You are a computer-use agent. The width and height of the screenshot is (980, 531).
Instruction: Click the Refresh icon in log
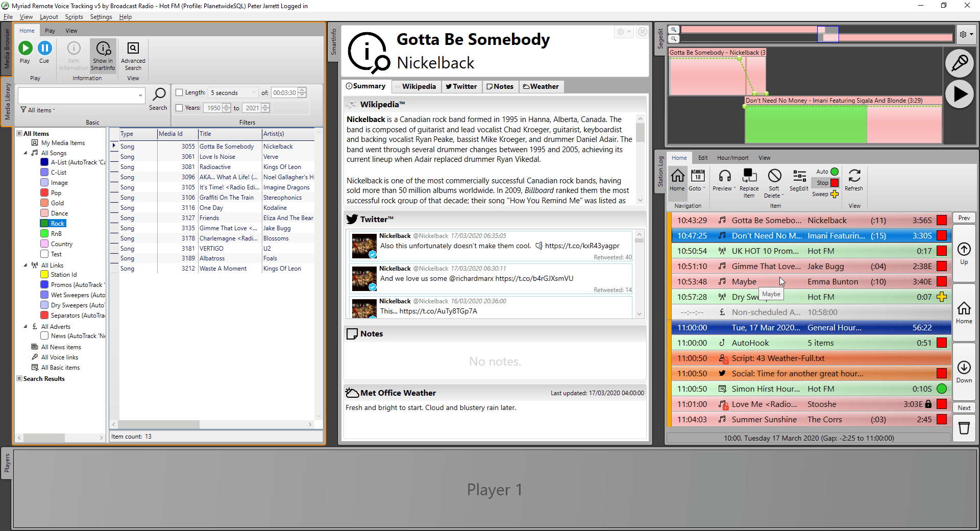(x=854, y=176)
